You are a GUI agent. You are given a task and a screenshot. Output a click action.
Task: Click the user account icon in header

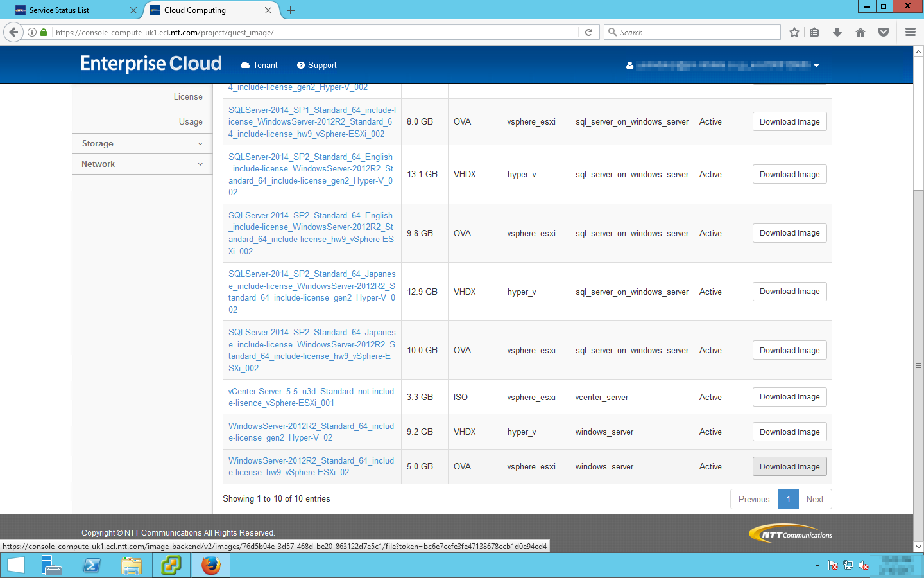point(629,66)
